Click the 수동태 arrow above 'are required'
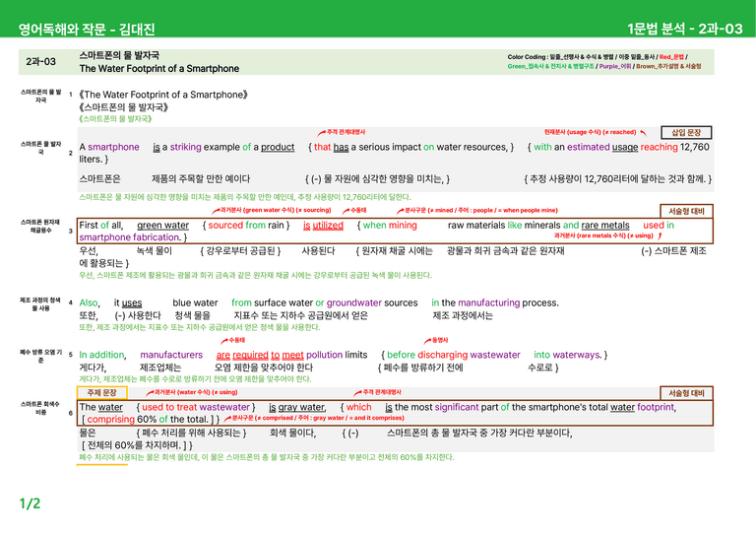Screen dimensions: 756x535 click(x=233, y=340)
